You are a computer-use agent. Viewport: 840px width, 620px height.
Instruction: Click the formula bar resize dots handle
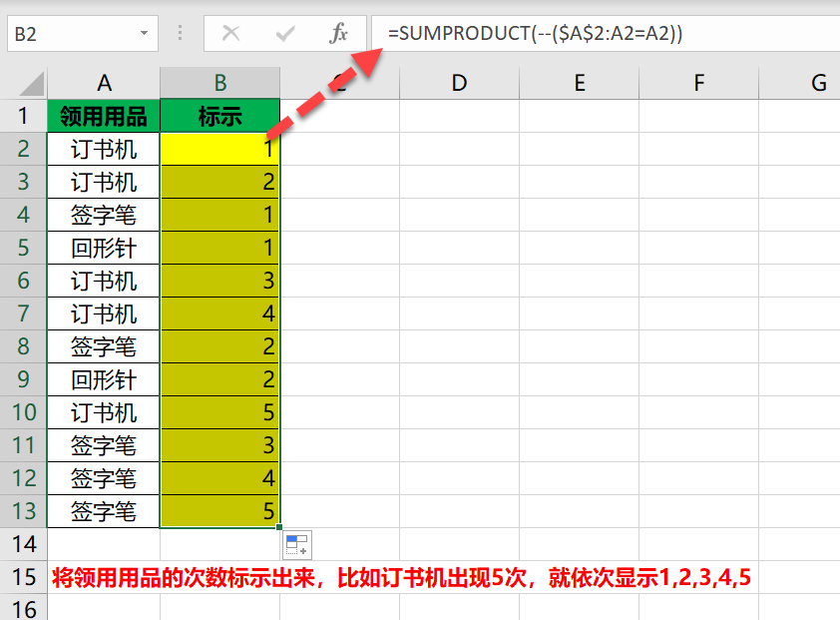click(x=180, y=33)
